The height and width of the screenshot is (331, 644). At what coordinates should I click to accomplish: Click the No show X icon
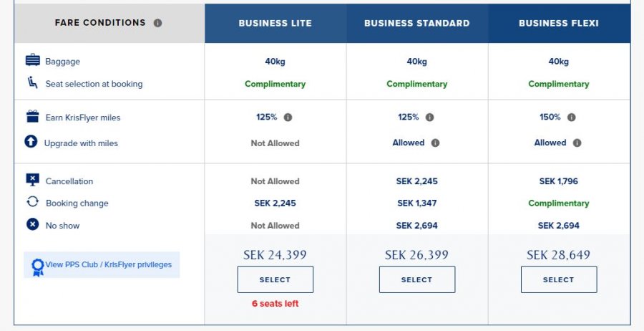pos(32,224)
